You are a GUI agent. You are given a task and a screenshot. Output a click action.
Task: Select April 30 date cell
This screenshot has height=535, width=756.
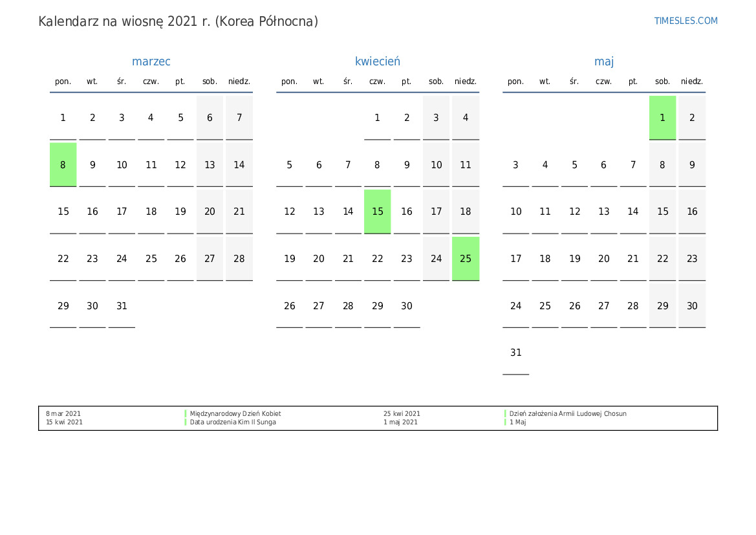(406, 306)
